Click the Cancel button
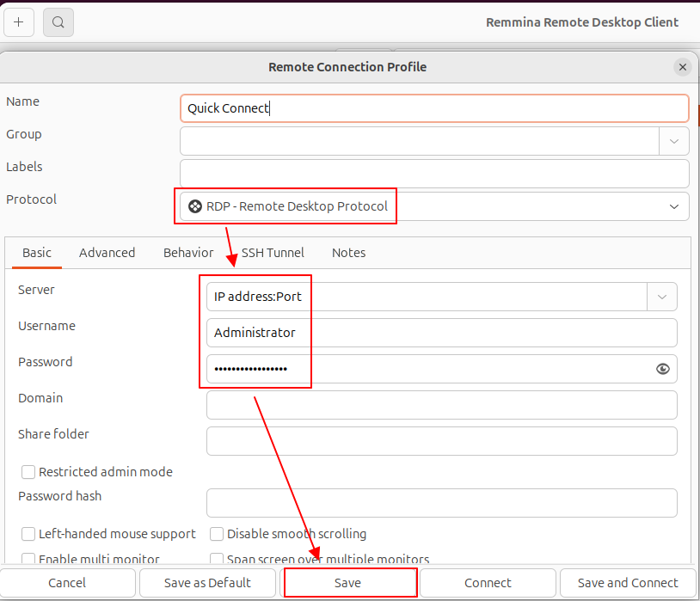 67,583
